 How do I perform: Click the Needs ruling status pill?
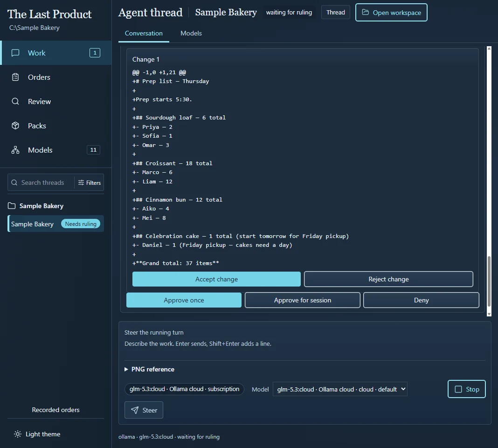pyautogui.click(x=81, y=224)
